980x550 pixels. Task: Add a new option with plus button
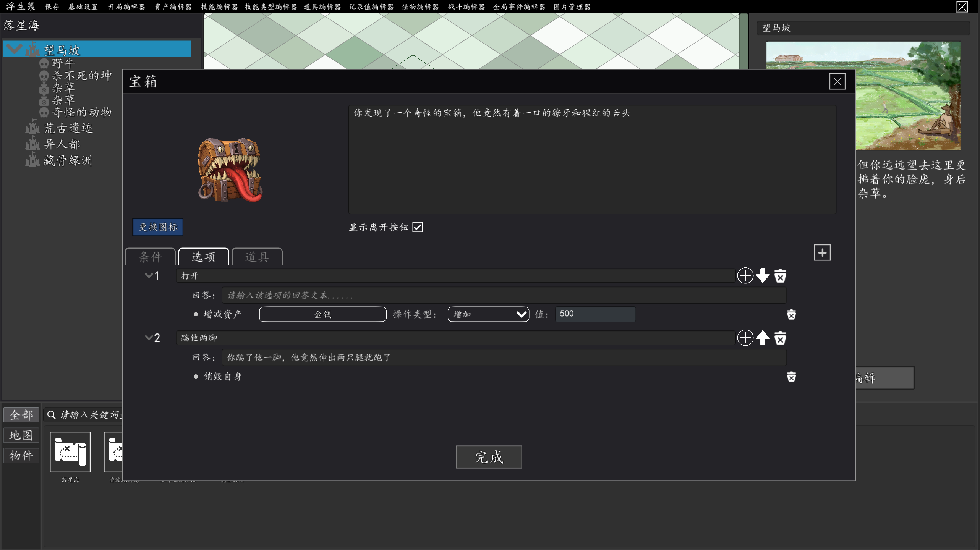click(x=822, y=252)
